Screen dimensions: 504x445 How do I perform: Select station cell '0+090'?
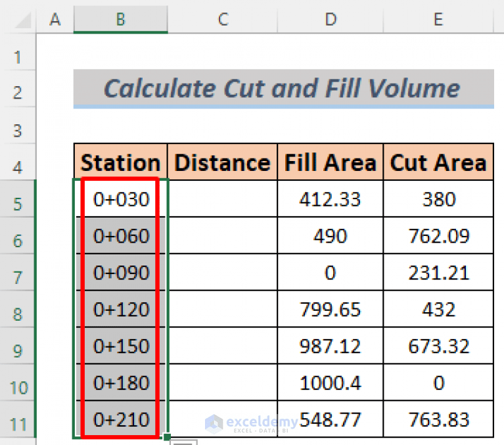click(x=120, y=272)
